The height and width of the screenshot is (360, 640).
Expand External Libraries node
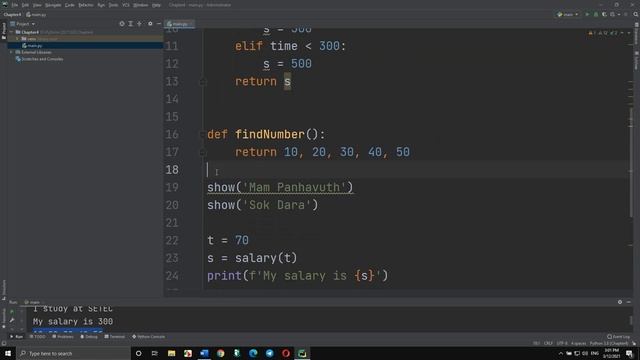pyautogui.click(x=11, y=52)
